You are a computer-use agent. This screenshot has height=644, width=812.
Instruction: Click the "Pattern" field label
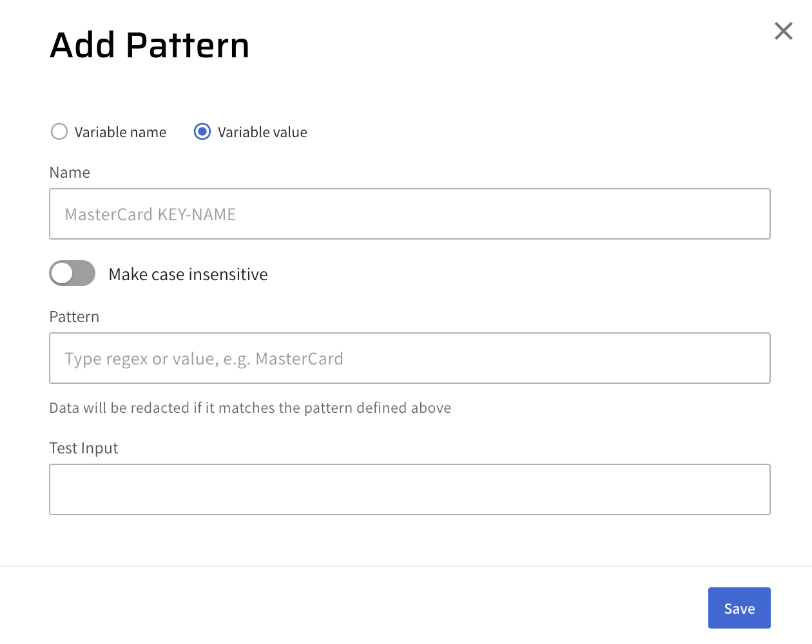tap(74, 317)
